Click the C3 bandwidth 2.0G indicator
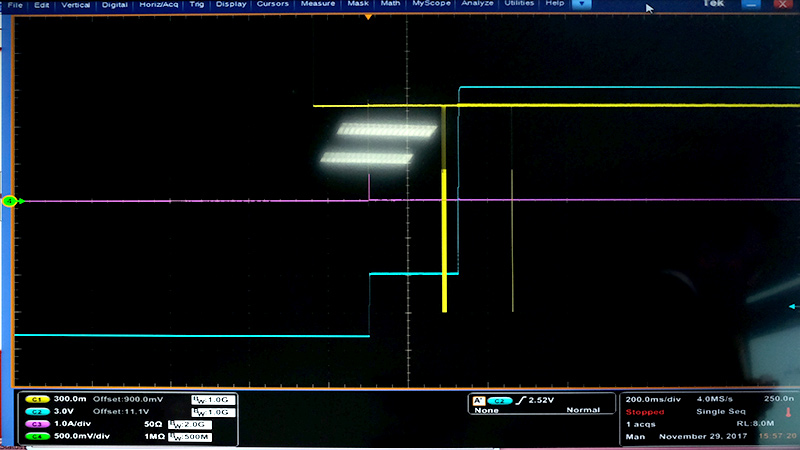The image size is (800, 450). 189,424
